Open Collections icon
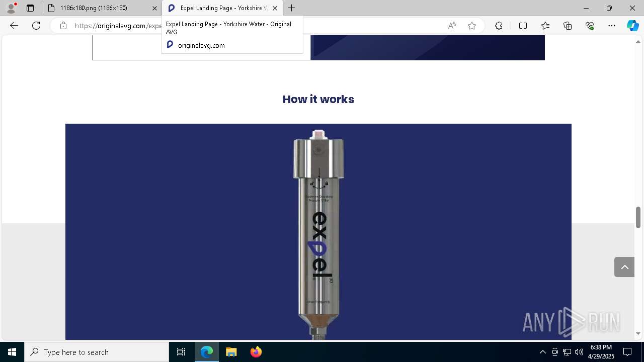644x362 pixels. (x=568, y=26)
